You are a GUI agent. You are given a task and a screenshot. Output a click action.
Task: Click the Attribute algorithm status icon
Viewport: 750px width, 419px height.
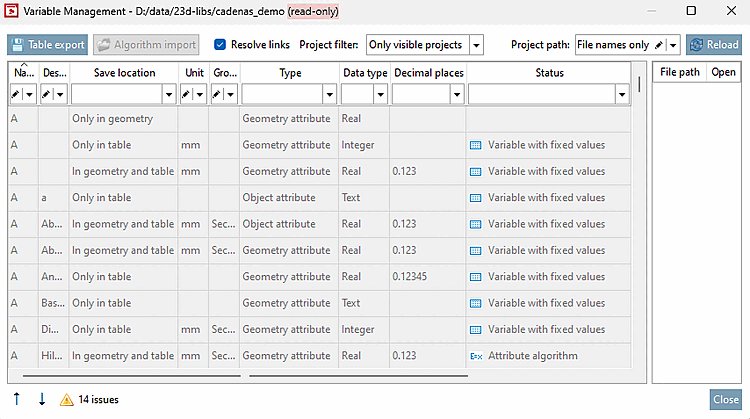click(x=476, y=356)
